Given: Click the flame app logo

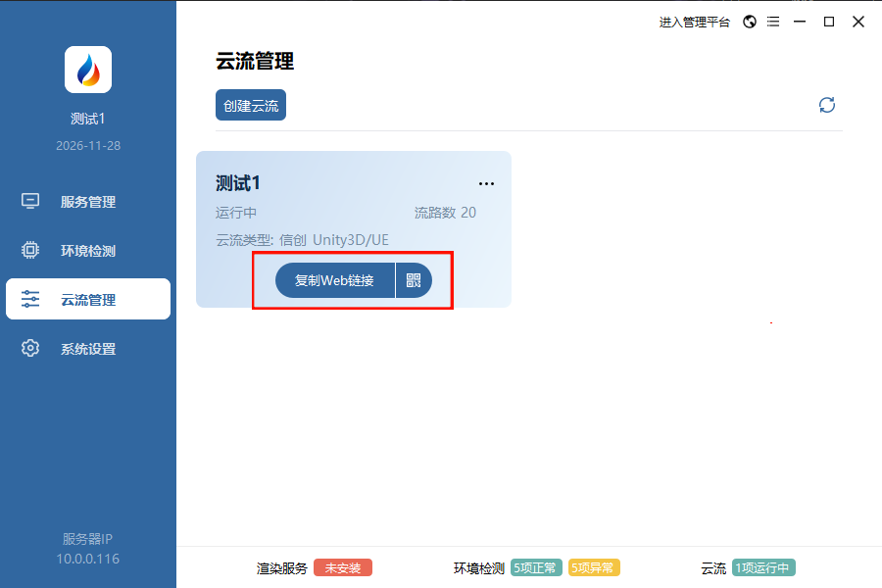Looking at the screenshot, I should [88, 70].
